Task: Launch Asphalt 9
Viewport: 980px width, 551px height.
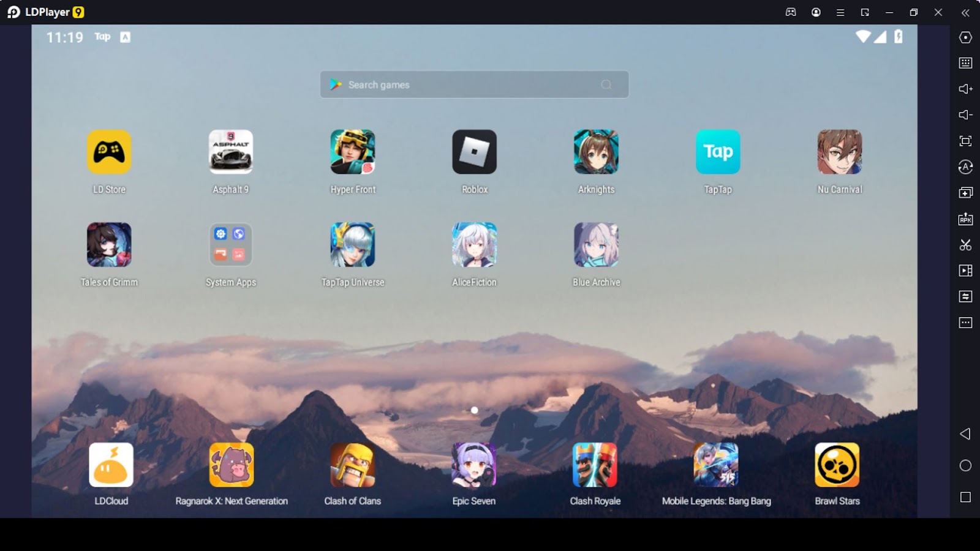Action: (231, 152)
